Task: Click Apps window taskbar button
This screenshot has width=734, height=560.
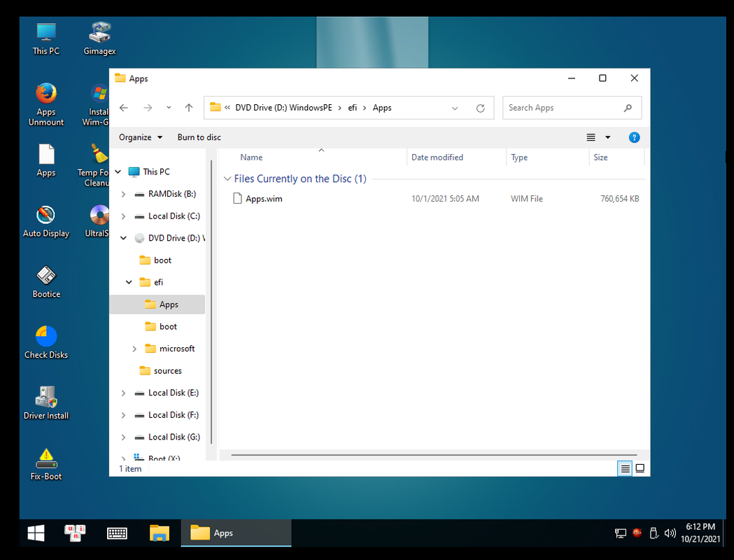Action: [x=236, y=533]
